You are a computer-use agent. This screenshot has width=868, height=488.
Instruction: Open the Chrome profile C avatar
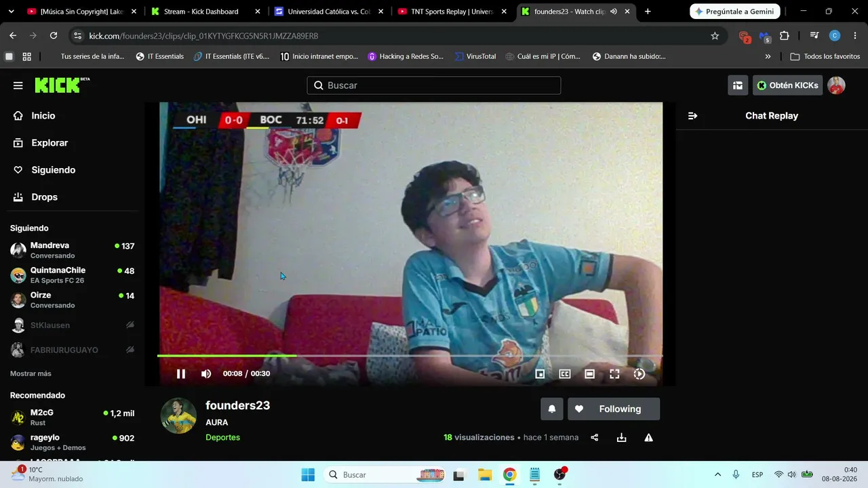pyautogui.click(x=835, y=36)
